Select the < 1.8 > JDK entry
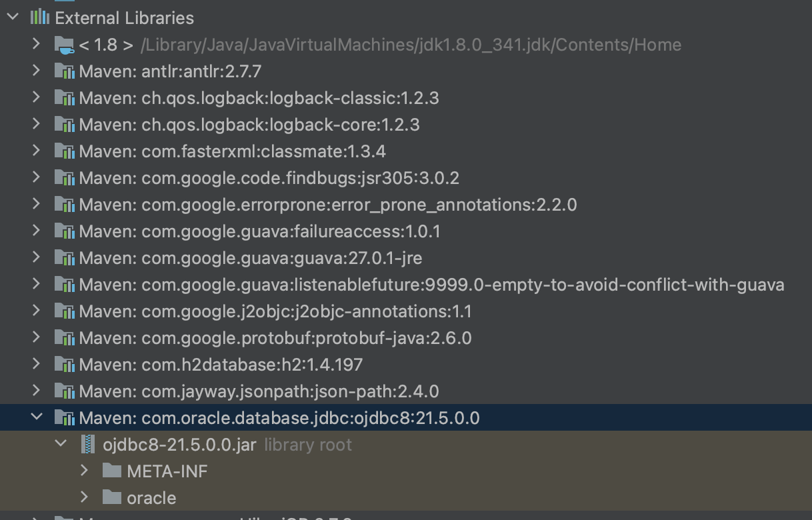 click(x=107, y=45)
